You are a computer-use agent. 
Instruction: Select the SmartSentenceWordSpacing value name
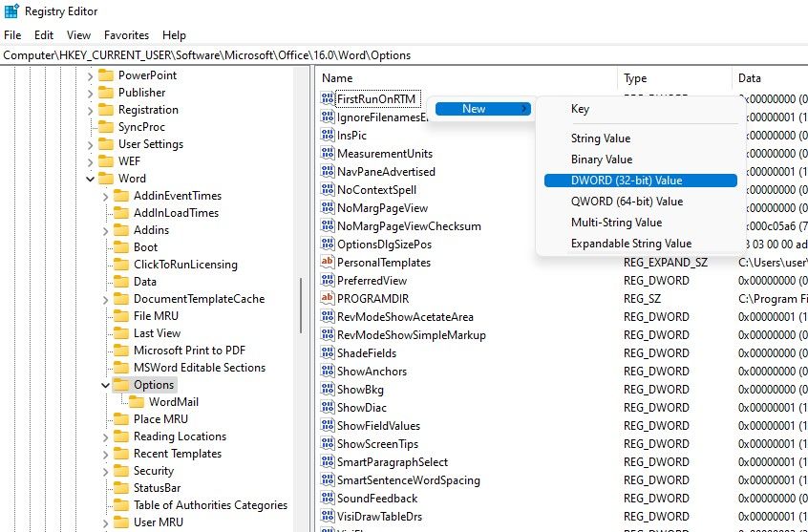click(x=409, y=480)
